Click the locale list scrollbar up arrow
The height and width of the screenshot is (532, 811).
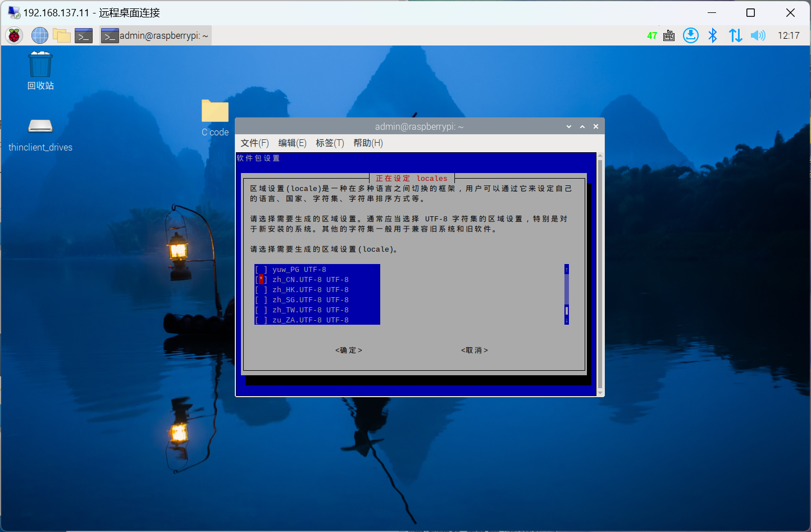[x=567, y=270]
